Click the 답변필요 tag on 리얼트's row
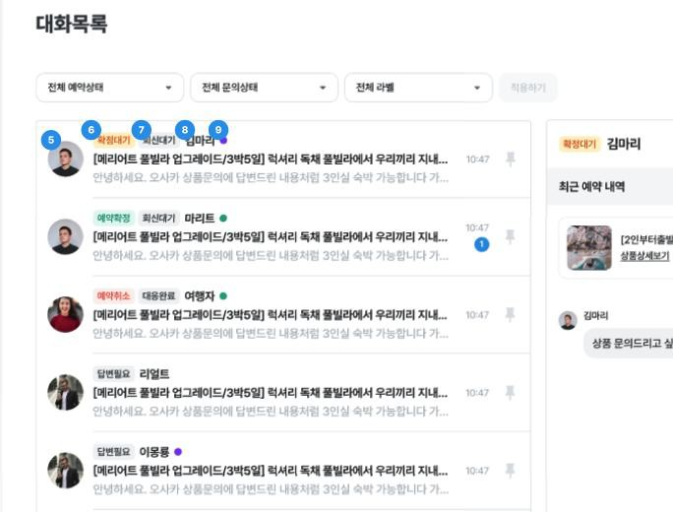Image resolution: width=673 pixels, height=512 pixels. (113, 373)
